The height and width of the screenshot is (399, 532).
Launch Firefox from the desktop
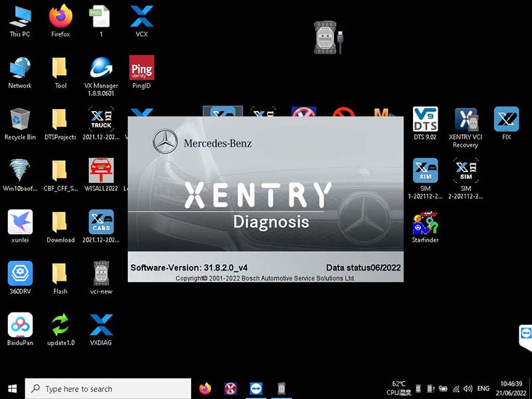coord(61,21)
